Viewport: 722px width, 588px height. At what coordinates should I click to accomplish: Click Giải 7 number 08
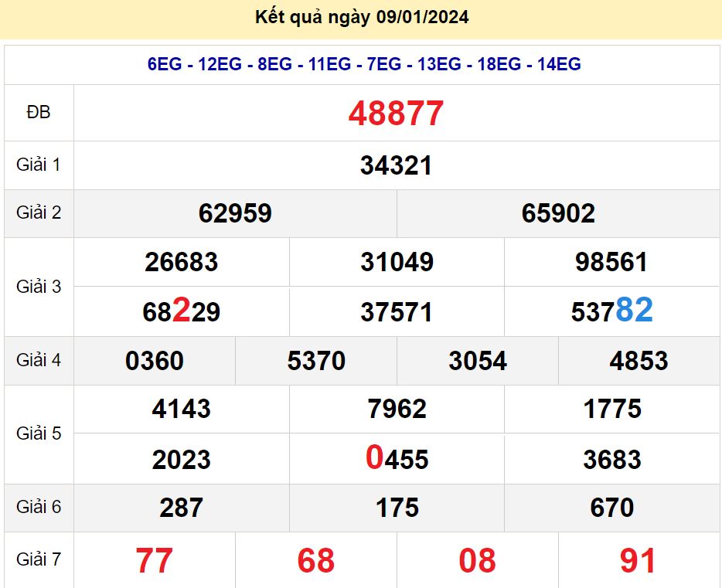477,560
